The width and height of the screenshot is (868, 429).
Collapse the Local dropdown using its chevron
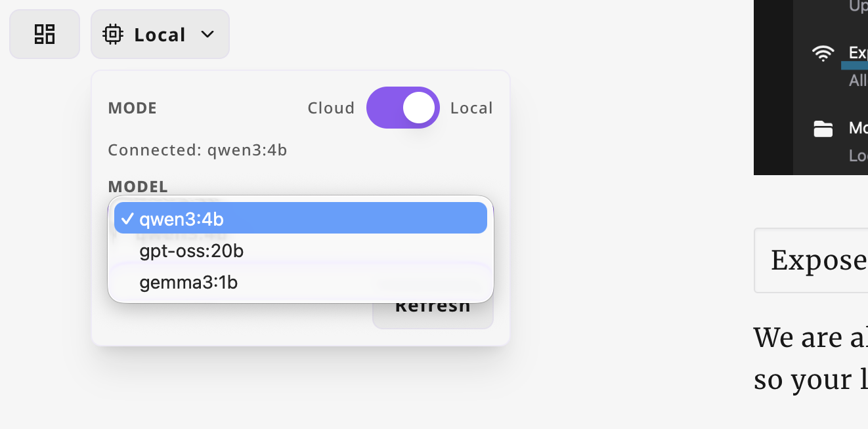pos(207,34)
